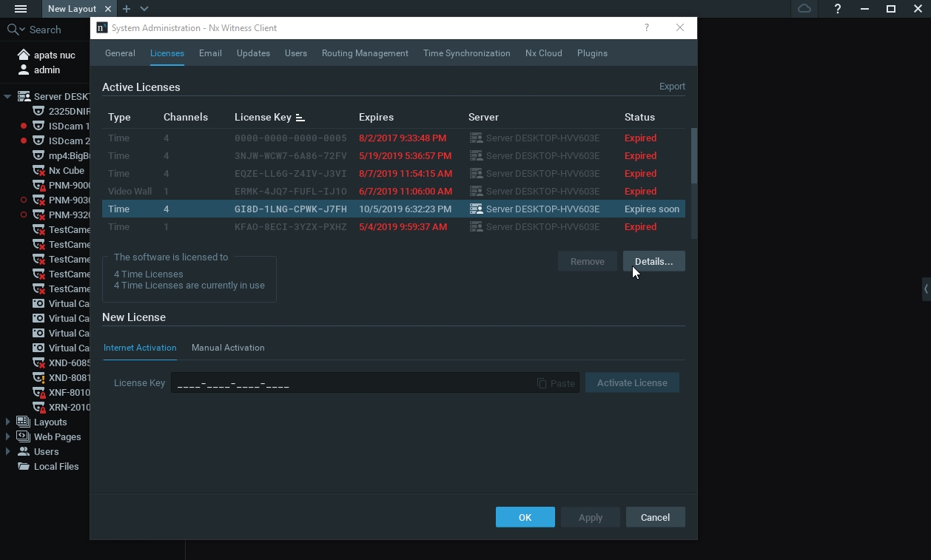
Task: Click the PNM-9320 camera icon
Action: [38, 215]
